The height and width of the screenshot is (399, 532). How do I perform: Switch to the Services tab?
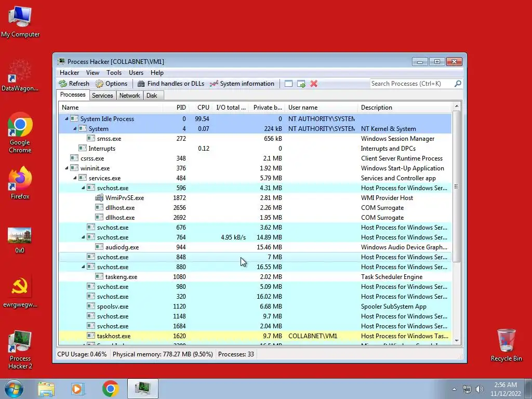click(102, 96)
